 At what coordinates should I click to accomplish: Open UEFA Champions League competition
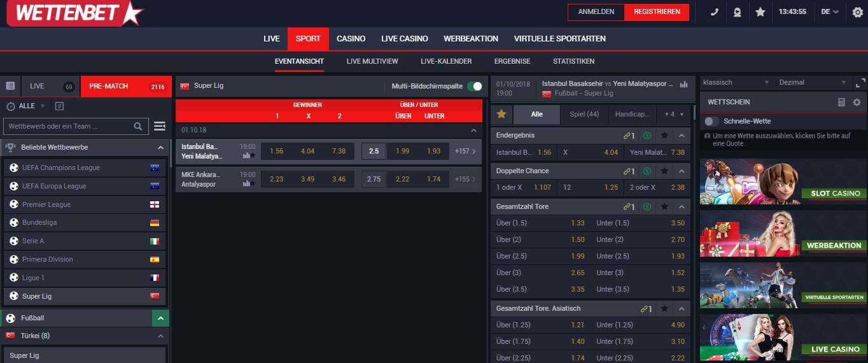(85, 167)
